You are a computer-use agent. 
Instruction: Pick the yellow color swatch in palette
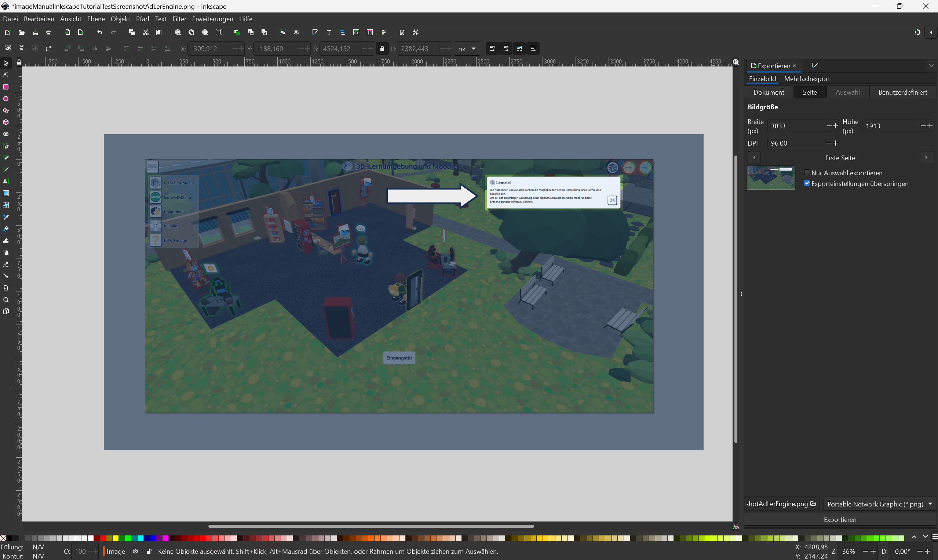point(116,538)
